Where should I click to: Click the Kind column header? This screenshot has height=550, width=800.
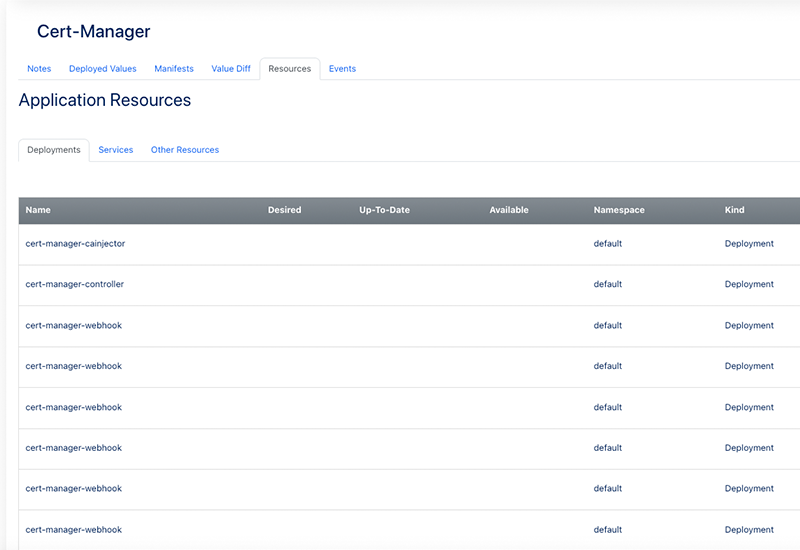735,210
